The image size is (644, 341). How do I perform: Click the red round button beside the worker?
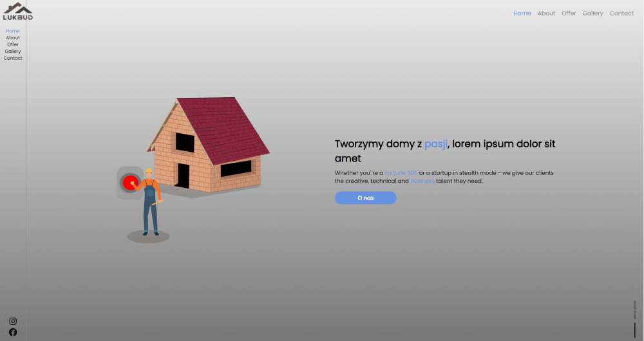point(130,183)
